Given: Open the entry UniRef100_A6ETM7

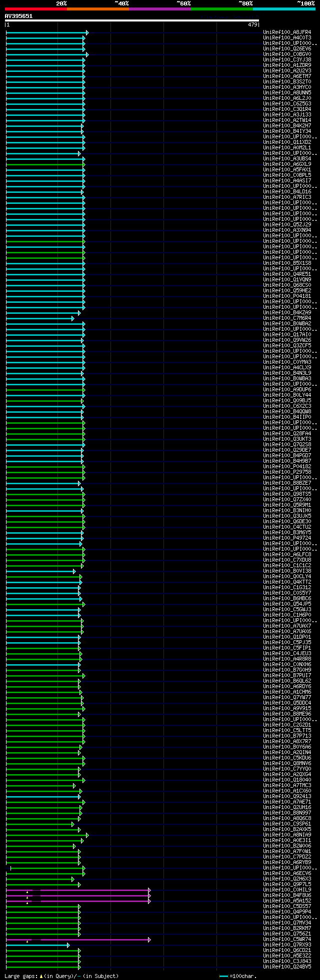Looking at the screenshot, I should [x=287, y=76].
